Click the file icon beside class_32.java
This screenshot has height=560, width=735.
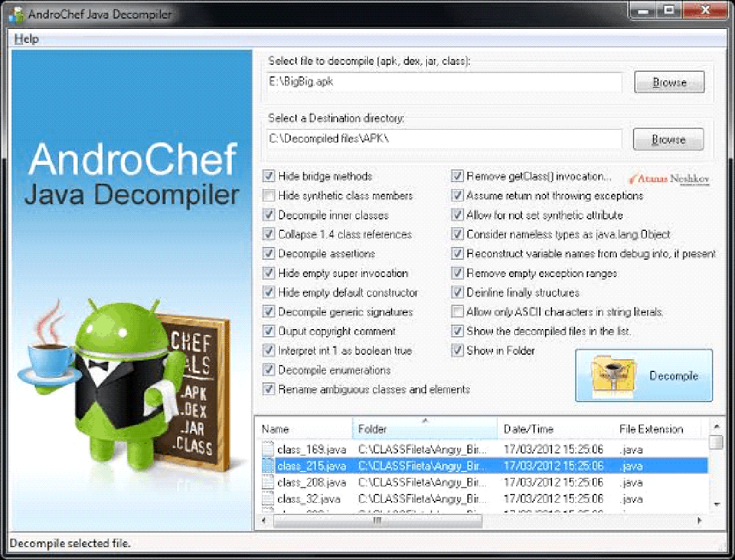268,498
